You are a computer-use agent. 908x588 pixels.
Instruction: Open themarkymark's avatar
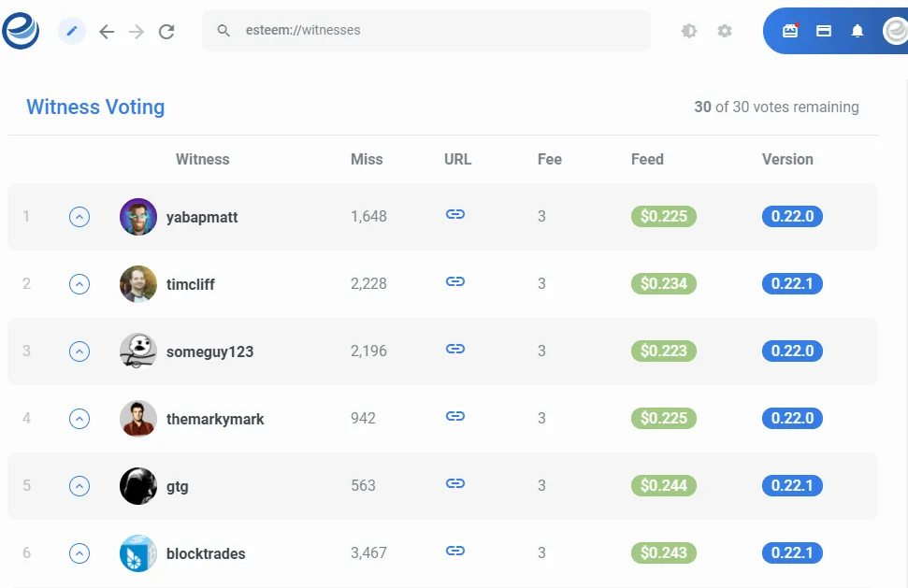[x=138, y=418]
